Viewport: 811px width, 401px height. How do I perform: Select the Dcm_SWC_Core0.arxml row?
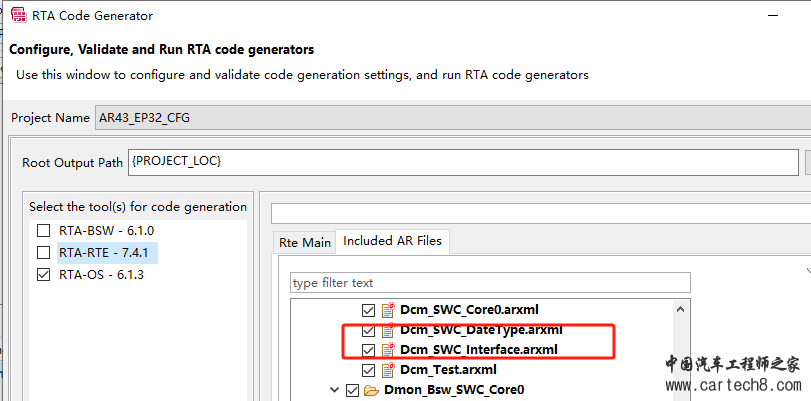tap(469, 310)
